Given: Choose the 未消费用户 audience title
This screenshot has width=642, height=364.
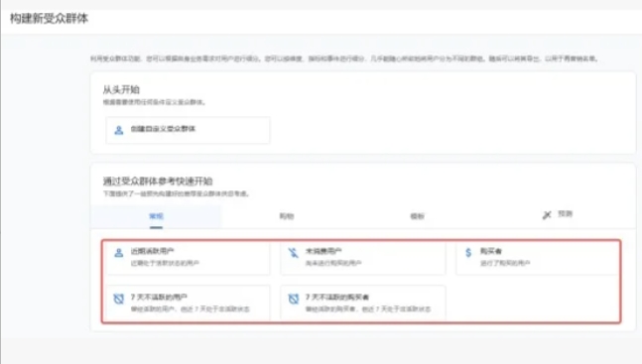Looking at the screenshot, I should coord(323,251).
